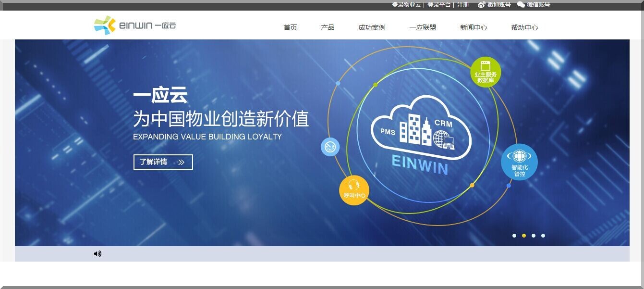Click the blue 智能化管控 globe icon
The width and height of the screenshot is (644, 289).
tap(519, 162)
